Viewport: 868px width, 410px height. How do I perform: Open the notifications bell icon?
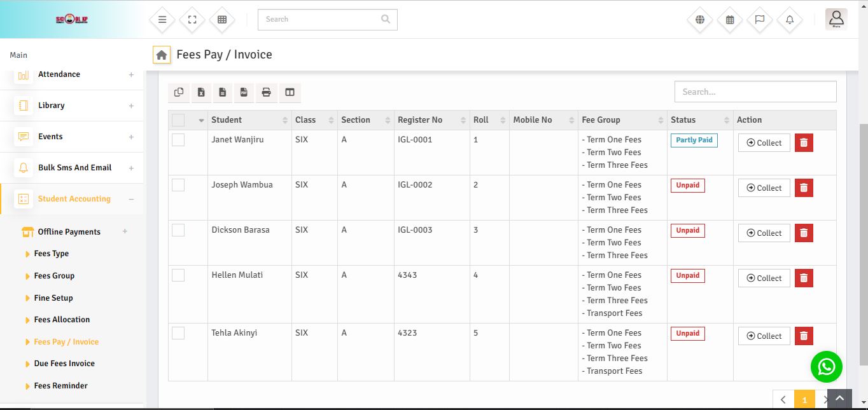(x=790, y=20)
